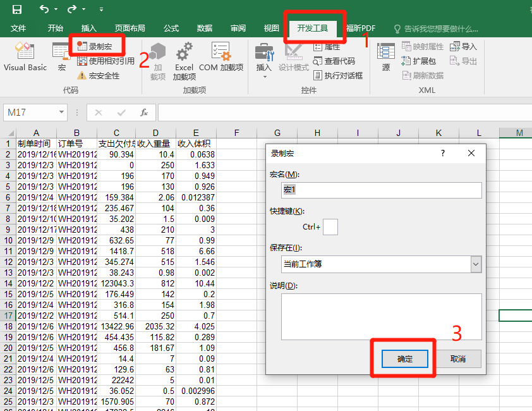This screenshot has width=532, height=411.
Task: Click the 确定 button
Action: (x=405, y=359)
